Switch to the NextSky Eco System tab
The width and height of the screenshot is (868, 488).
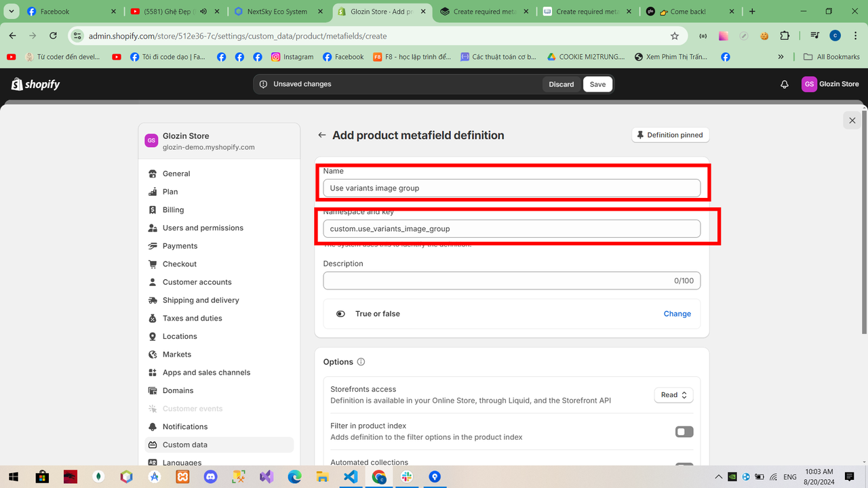[x=277, y=12]
